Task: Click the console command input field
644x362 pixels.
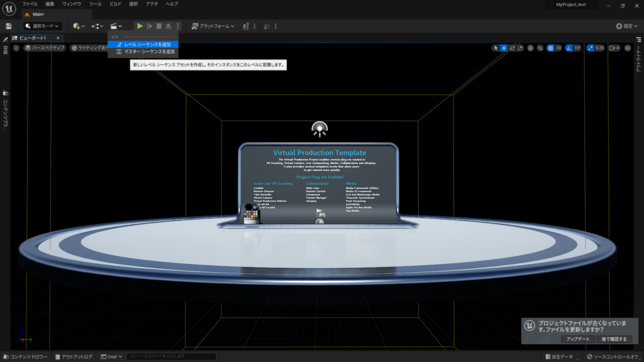Action: coord(170,355)
